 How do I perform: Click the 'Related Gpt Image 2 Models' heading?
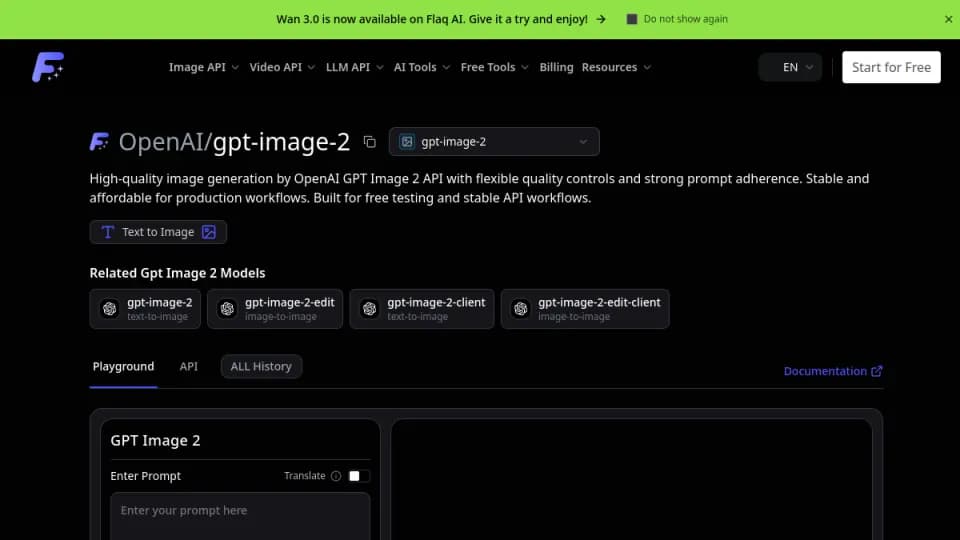tap(178, 273)
